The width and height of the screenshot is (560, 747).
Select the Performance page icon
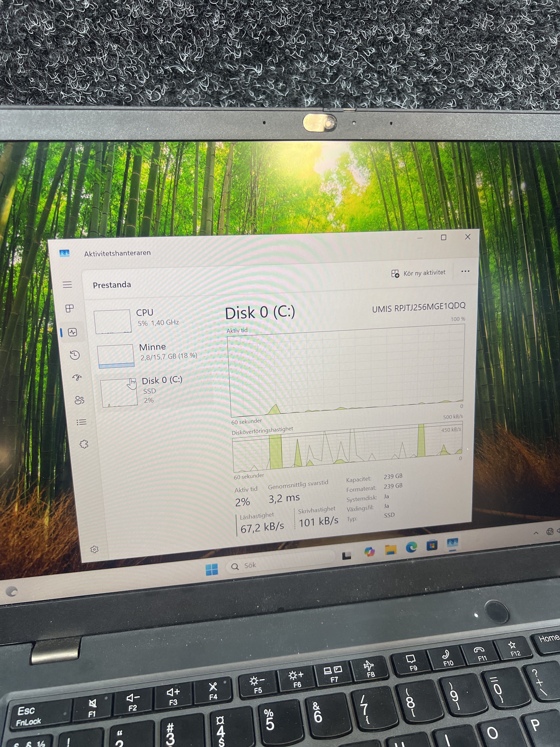[x=73, y=332]
